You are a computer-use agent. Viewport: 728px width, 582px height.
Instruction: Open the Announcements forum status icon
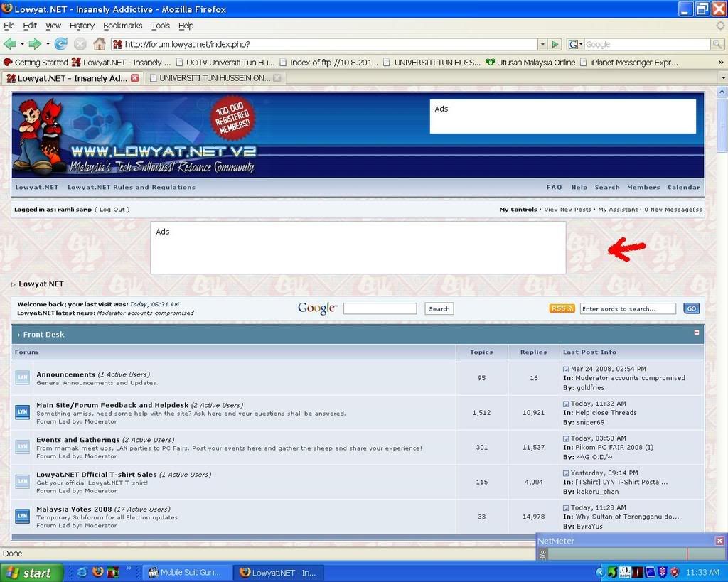point(22,378)
